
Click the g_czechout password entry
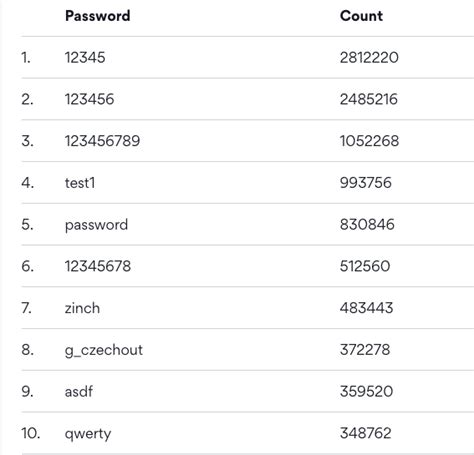click(x=104, y=350)
